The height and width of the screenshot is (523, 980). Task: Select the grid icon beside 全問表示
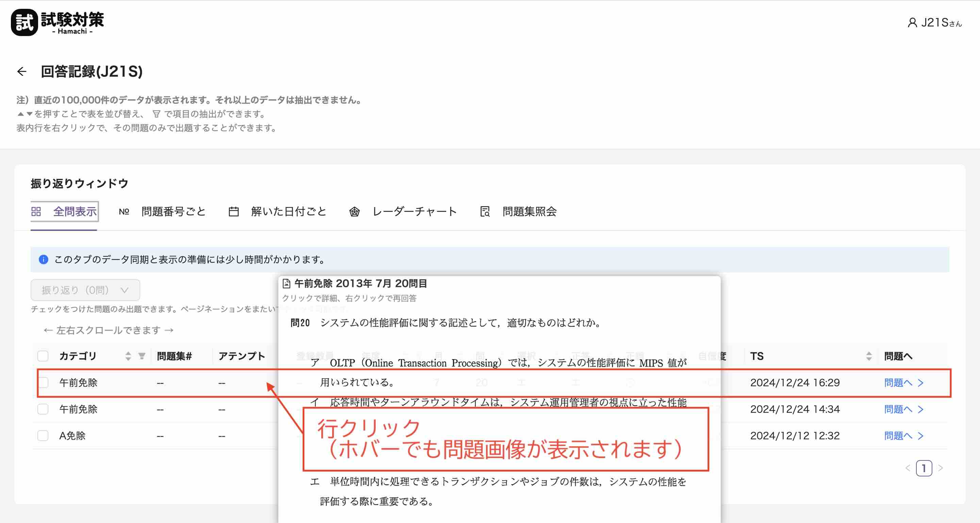click(37, 212)
